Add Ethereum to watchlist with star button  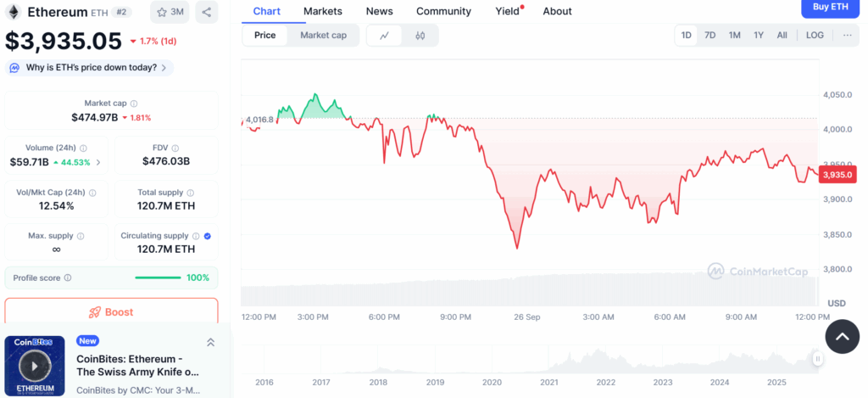pyautogui.click(x=170, y=12)
